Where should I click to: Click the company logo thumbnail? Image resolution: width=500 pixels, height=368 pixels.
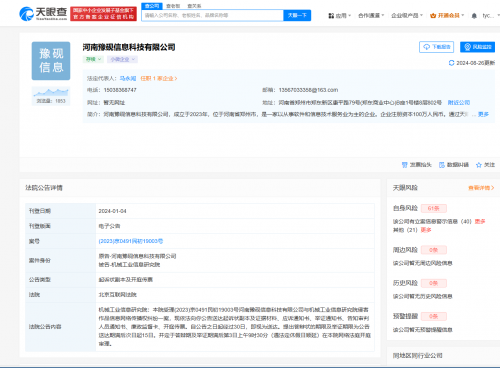click(x=51, y=61)
